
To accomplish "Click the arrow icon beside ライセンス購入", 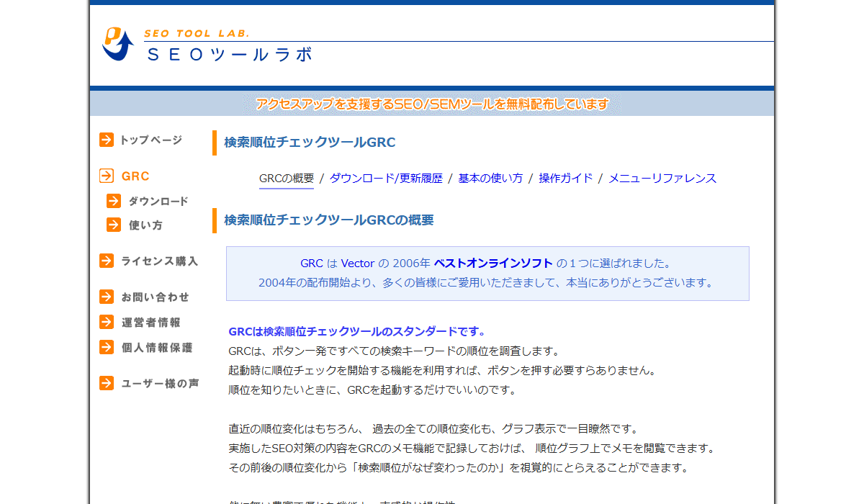I will [x=105, y=261].
